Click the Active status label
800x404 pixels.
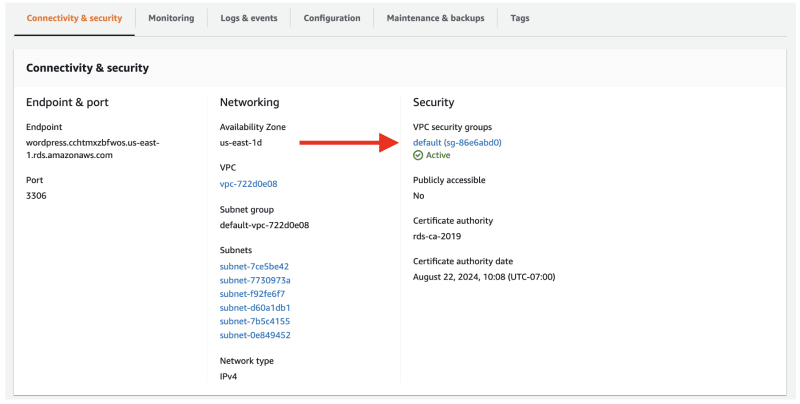[438, 155]
